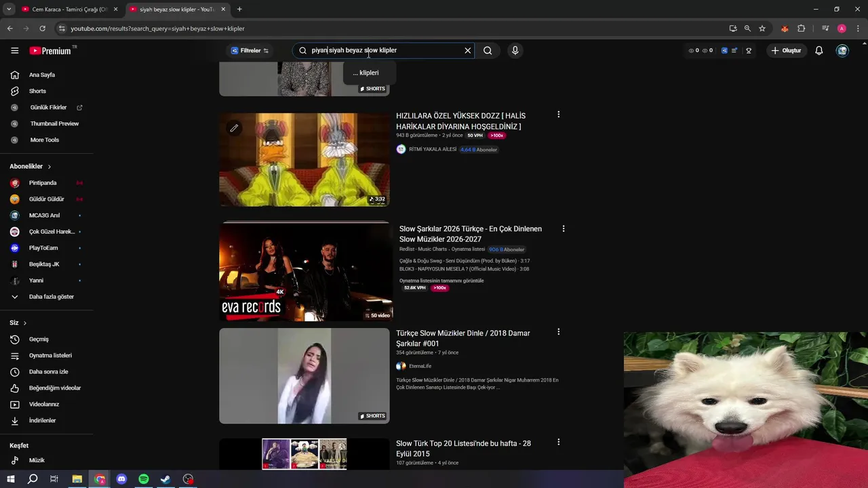
Task: Click the pencil edit icon on thumbnail
Action: [234, 128]
